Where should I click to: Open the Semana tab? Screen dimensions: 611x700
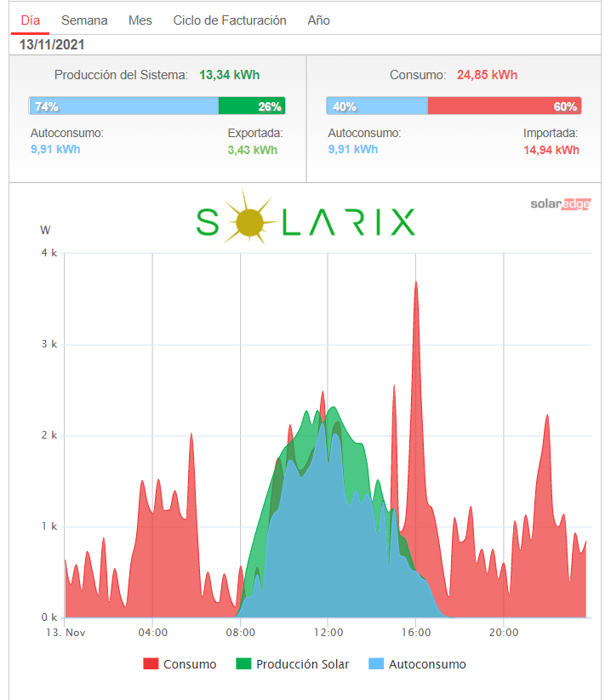pyautogui.click(x=84, y=20)
